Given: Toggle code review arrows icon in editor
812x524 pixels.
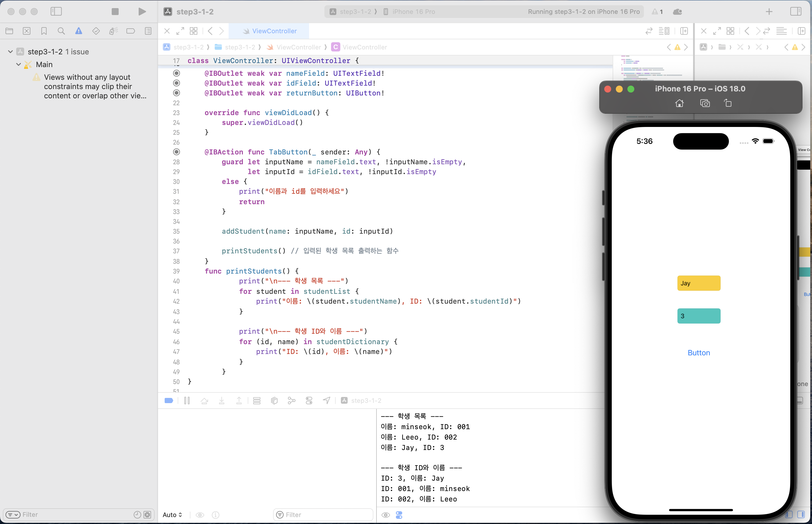Looking at the screenshot, I should coord(649,31).
